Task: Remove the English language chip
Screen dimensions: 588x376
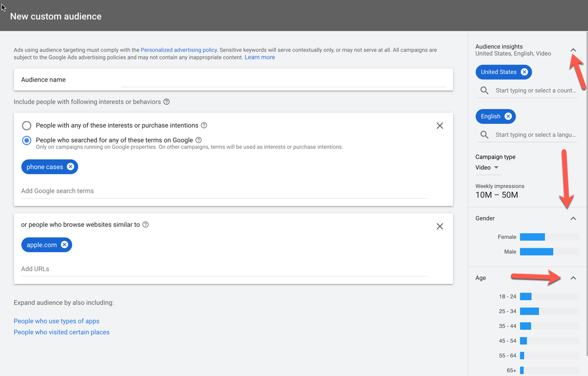Action: point(508,116)
